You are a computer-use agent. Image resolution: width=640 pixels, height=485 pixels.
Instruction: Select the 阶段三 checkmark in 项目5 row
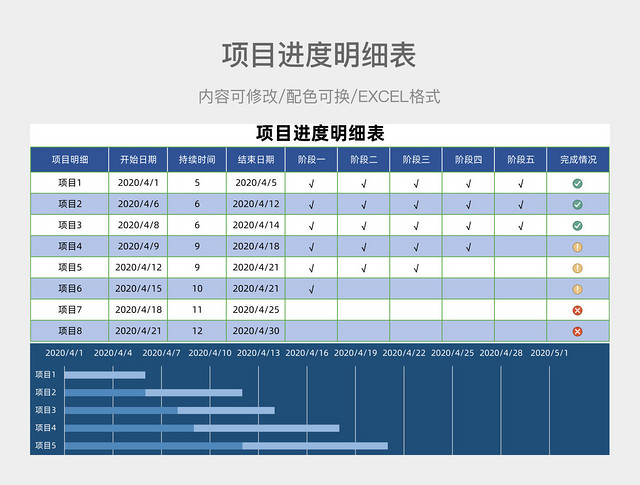click(416, 269)
